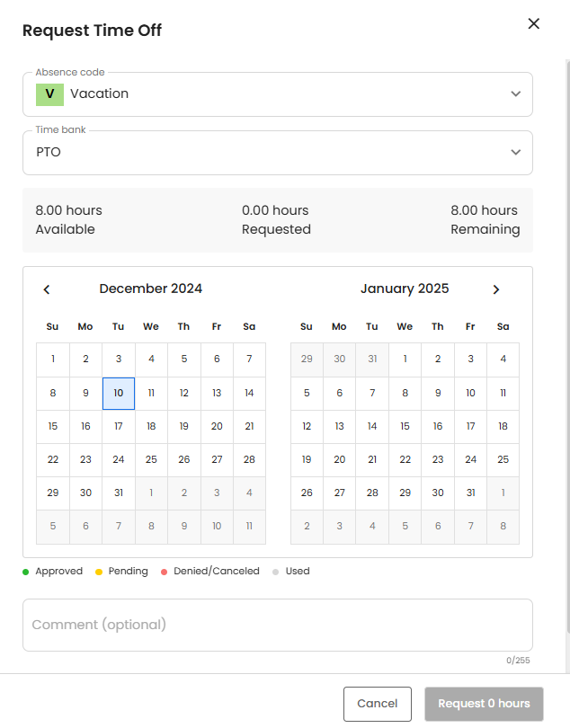Click the Request 0 hours button
The width and height of the screenshot is (570, 728).
pyautogui.click(x=484, y=704)
